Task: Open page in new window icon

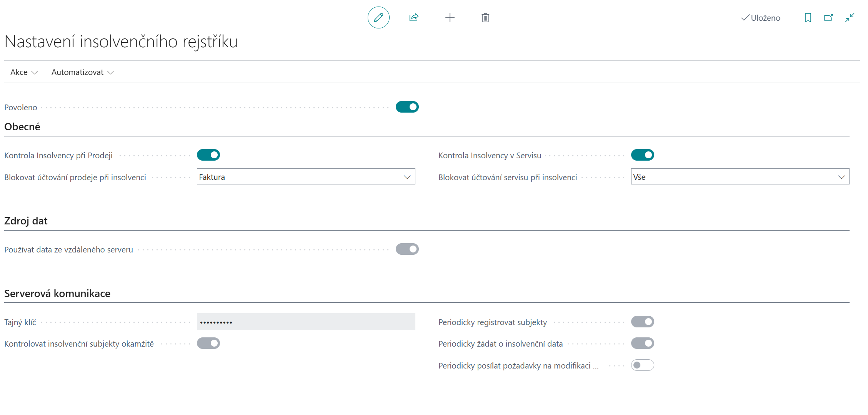Action: pyautogui.click(x=828, y=18)
